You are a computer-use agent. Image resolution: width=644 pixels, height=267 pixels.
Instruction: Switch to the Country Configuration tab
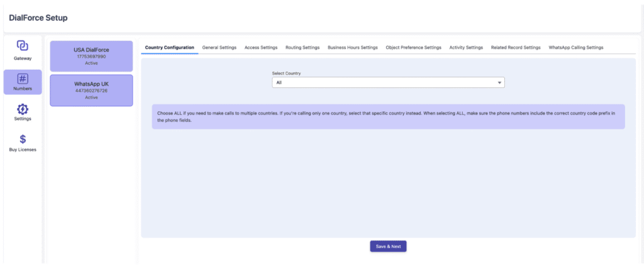[169, 48]
